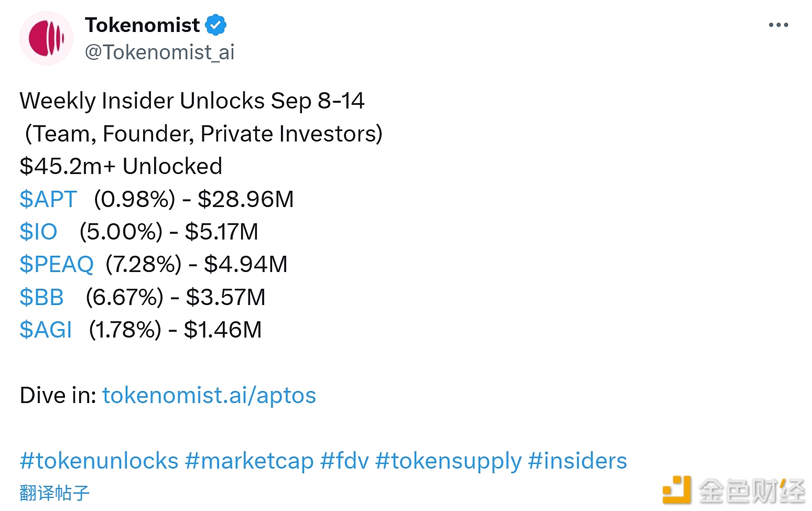Screen dimensions: 812x511
Task: Open the #tokenunlocks hashtag
Action: (99, 461)
